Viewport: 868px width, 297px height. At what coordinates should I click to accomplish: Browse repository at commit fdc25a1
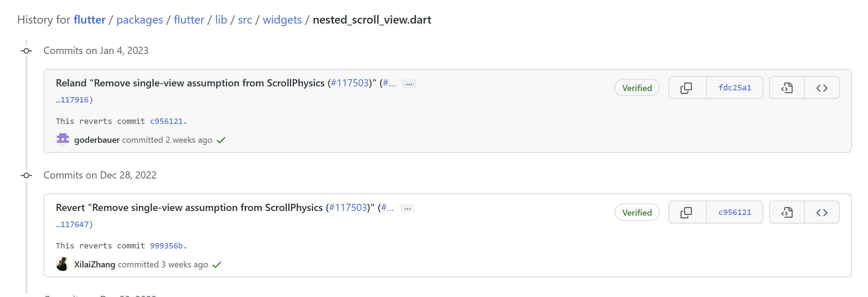822,88
